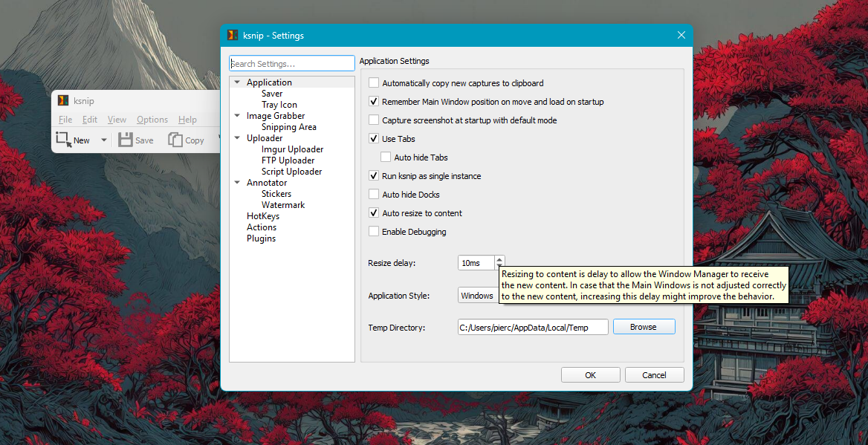The image size is (868, 445).
Task: Confirm settings with the OK button
Action: [x=590, y=374]
